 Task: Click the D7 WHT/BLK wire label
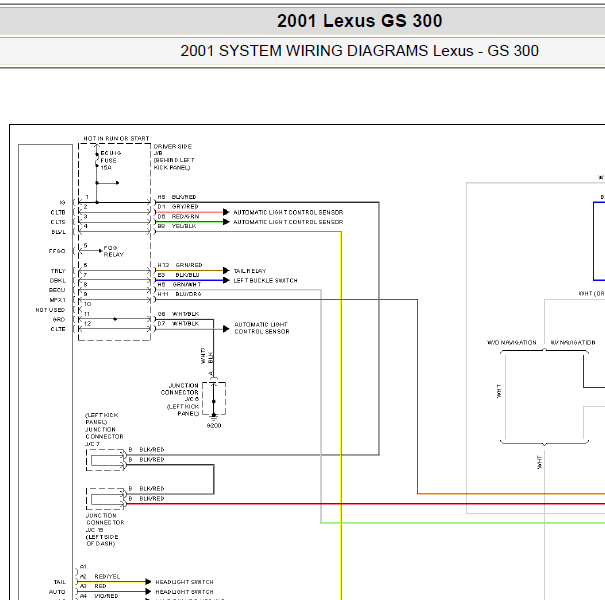click(x=178, y=323)
